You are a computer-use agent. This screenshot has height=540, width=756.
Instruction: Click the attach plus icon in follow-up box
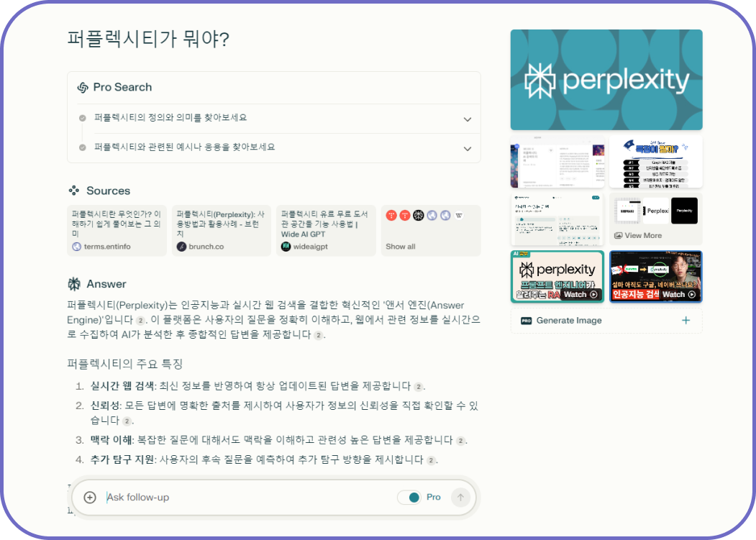click(90, 497)
